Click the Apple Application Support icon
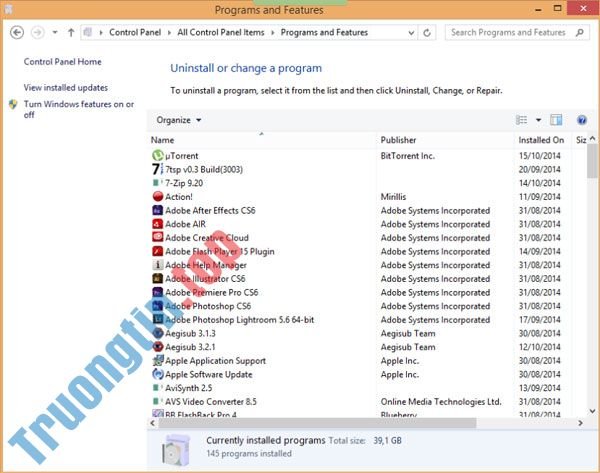 pos(158,360)
